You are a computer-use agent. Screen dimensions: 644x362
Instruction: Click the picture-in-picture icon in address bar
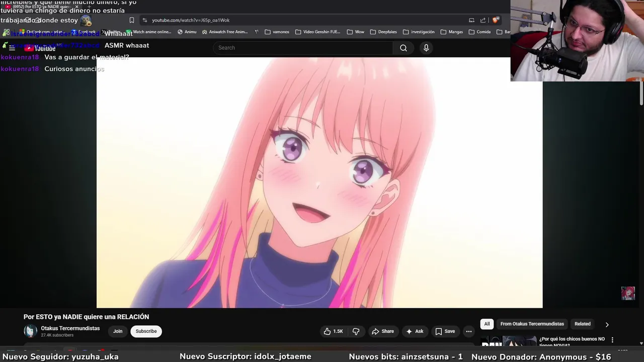471,20
